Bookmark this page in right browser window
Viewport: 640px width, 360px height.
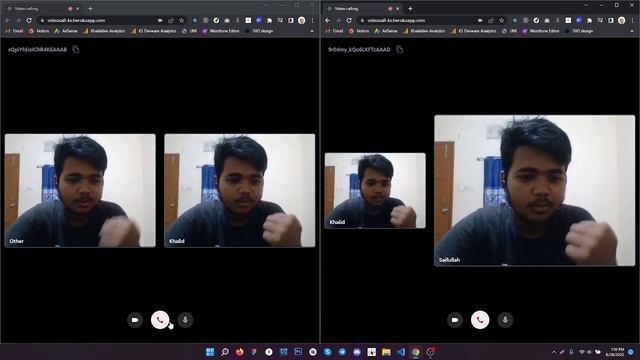pos(501,20)
